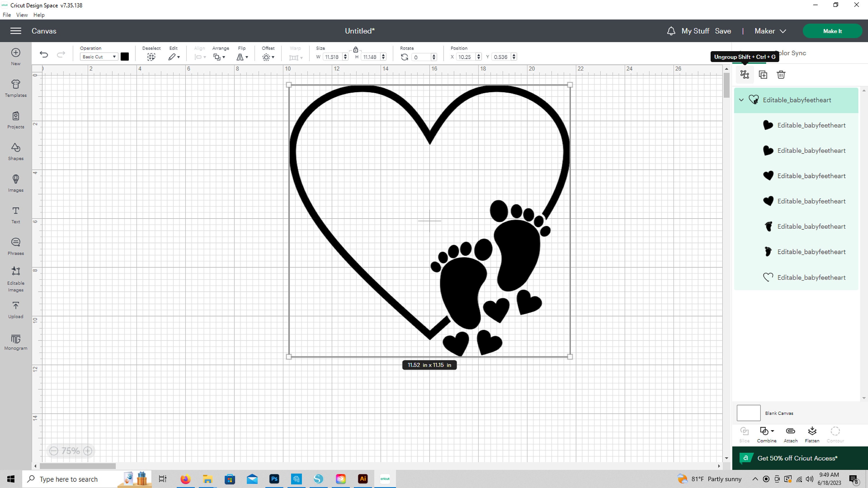
Task: Click the Cricut Access 50% off banner
Action: [800, 458]
